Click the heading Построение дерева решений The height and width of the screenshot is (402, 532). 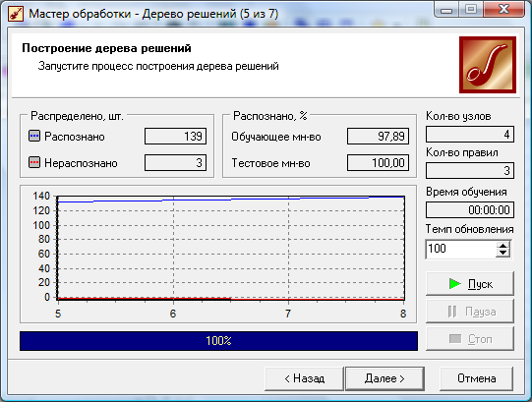[x=106, y=48]
